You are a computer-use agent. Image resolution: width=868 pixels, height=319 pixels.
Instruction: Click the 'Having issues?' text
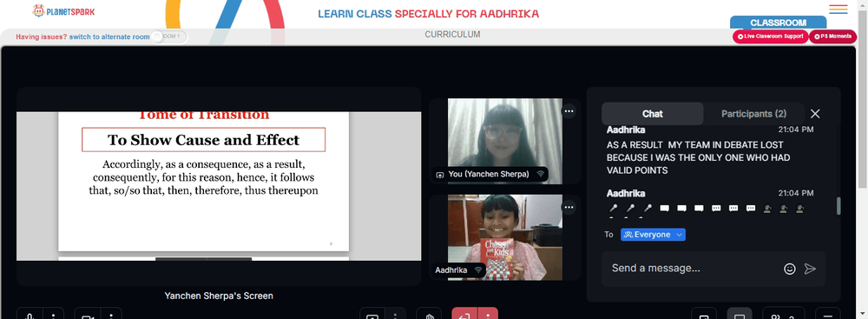pyautogui.click(x=42, y=37)
